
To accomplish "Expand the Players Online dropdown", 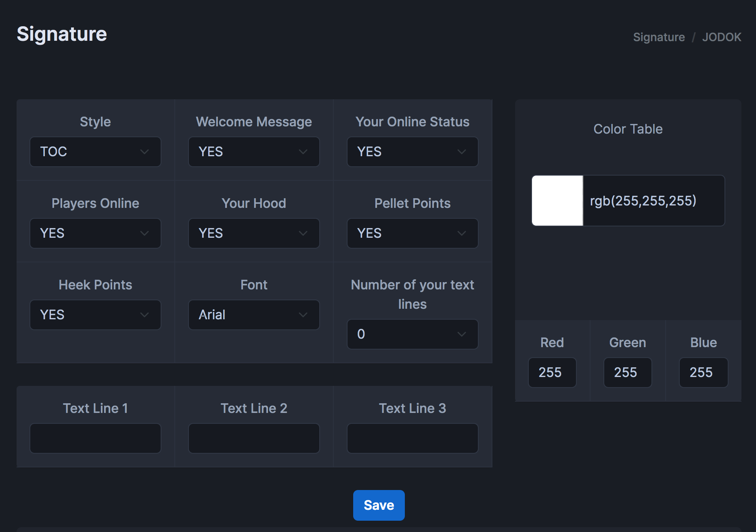I will pos(95,233).
